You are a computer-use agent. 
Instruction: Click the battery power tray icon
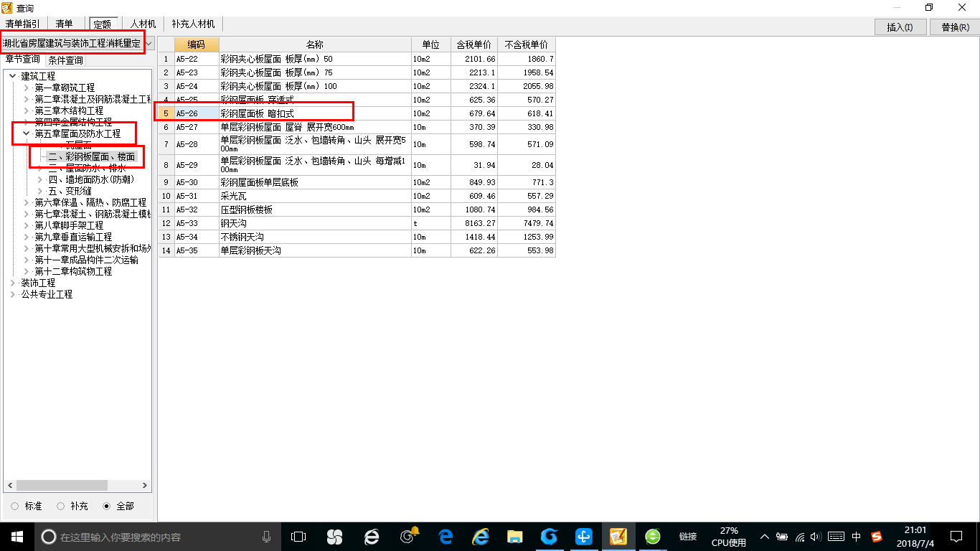point(782,537)
